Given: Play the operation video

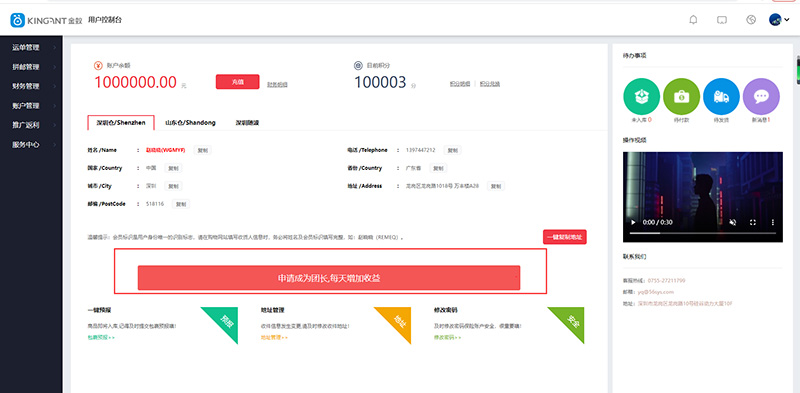Looking at the screenshot, I should pos(633,223).
